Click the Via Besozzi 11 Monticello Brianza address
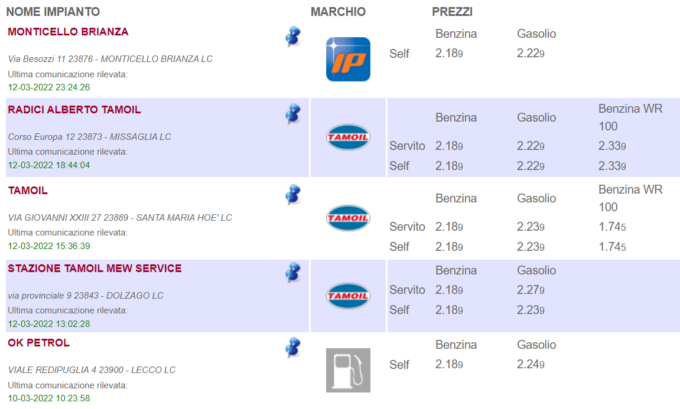Viewport: 680px width, 409px height. pyautogui.click(x=110, y=59)
